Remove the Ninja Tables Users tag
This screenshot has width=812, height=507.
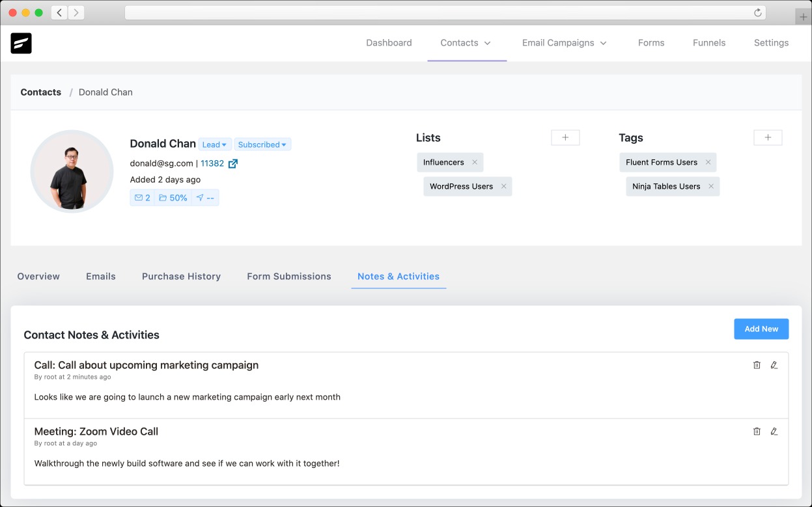(x=711, y=187)
